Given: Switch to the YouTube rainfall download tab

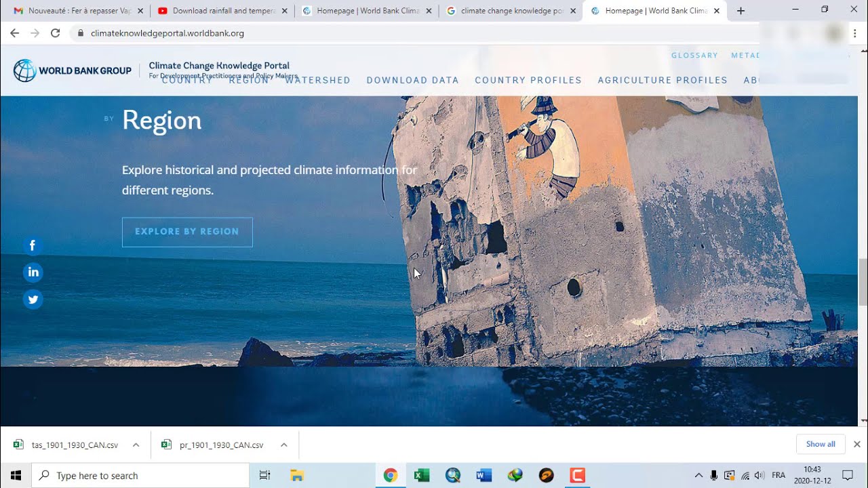Looking at the screenshot, I should click(x=222, y=11).
